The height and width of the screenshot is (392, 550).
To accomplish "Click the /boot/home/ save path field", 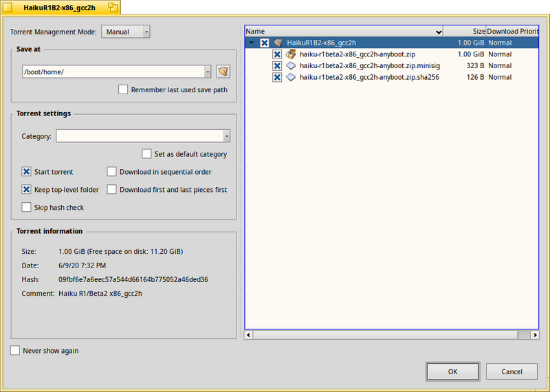I will pos(113,72).
